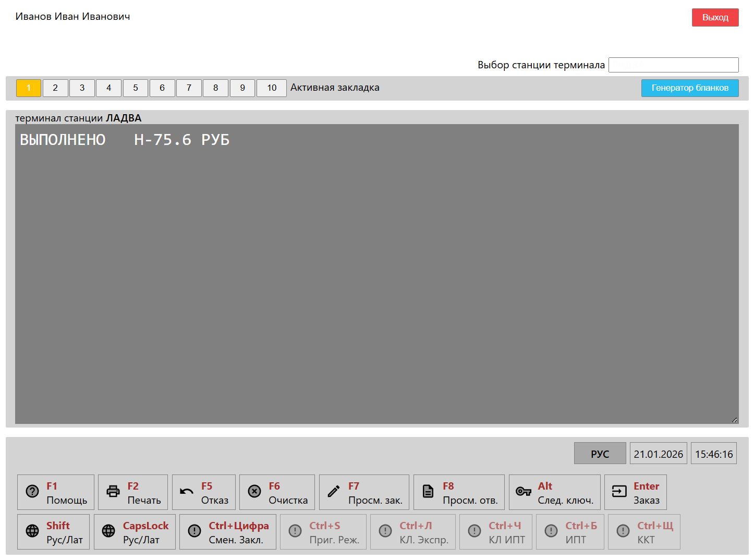This screenshot has height=560, width=754.
Task: Switch to bookmark tab 10
Action: pyautogui.click(x=272, y=88)
